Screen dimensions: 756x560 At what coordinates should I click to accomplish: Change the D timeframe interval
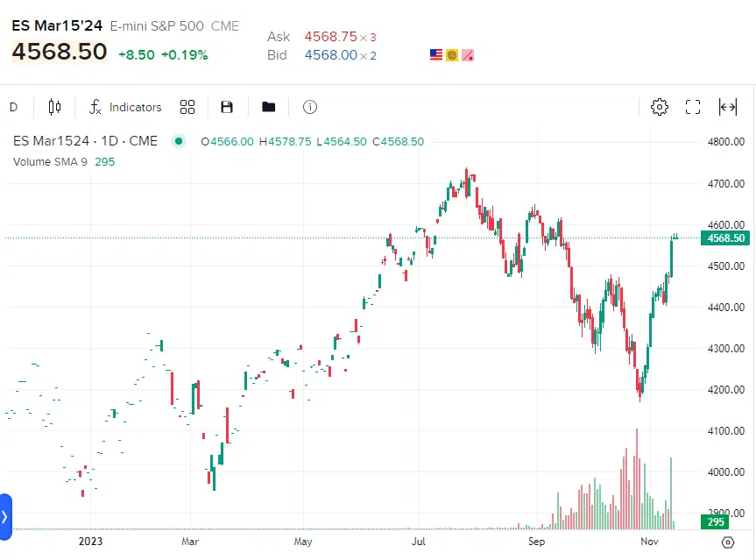pos(13,107)
